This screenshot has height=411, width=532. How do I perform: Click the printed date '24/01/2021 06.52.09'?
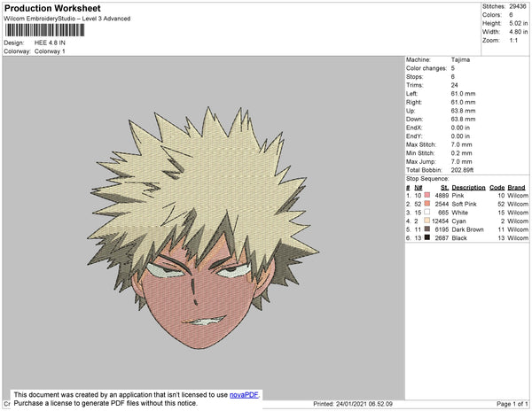[x=364, y=404]
